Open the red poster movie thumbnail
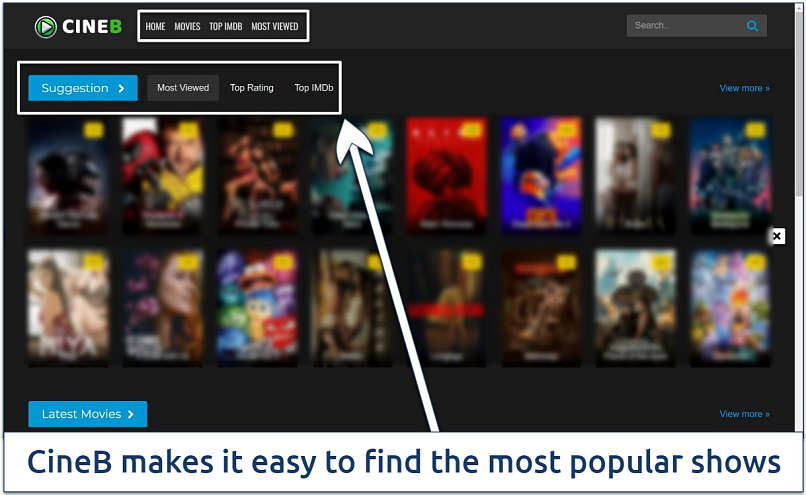The image size is (806, 495). (447, 175)
